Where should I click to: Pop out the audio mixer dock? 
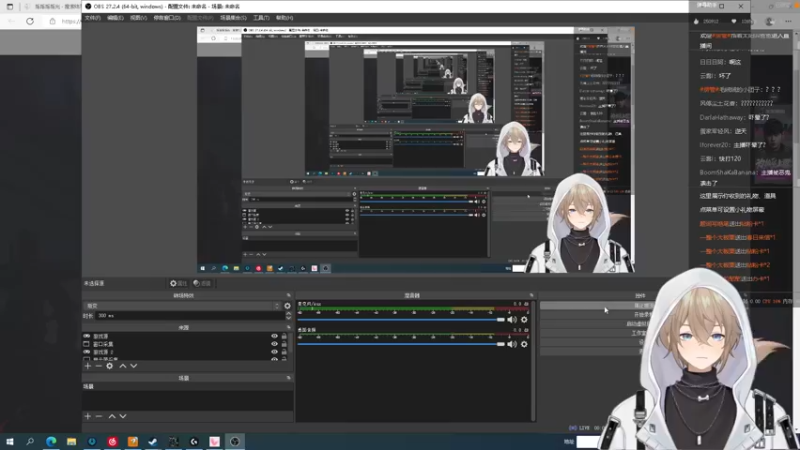(x=531, y=295)
